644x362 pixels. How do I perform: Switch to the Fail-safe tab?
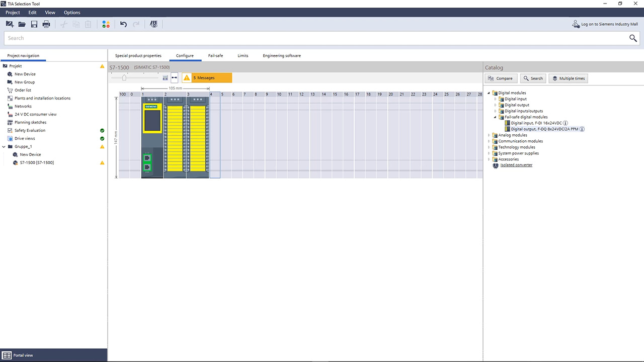(215, 56)
